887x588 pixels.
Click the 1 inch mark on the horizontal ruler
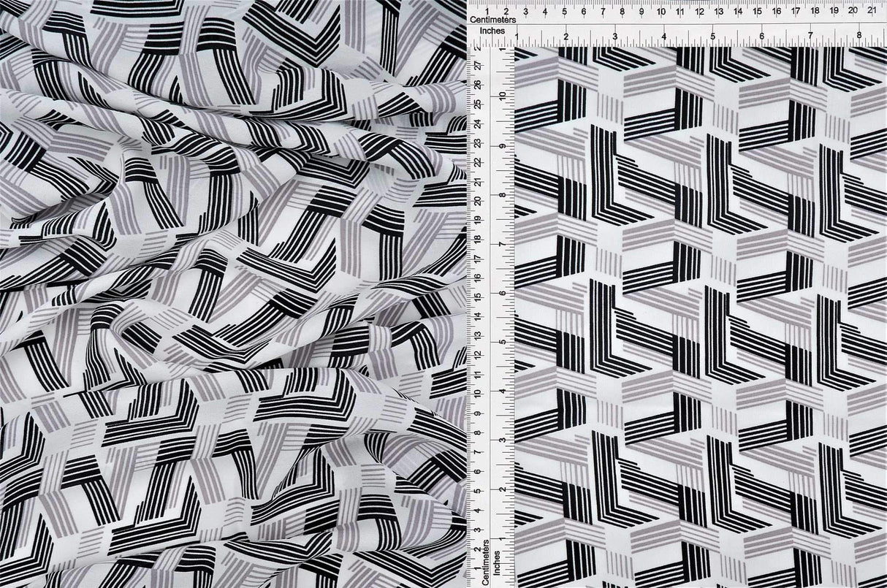517,35
